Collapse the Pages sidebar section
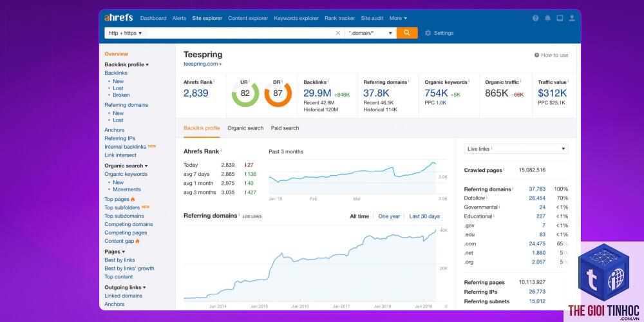 pyautogui.click(x=115, y=252)
